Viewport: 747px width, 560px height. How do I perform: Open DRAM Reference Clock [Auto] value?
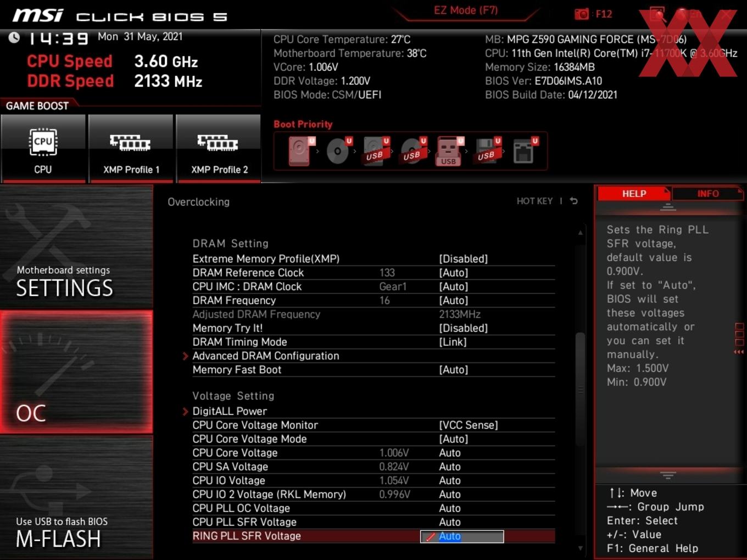click(x=453, y=272)
